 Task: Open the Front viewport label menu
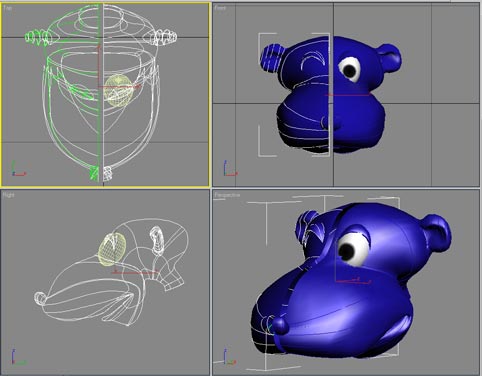(220, 8)
